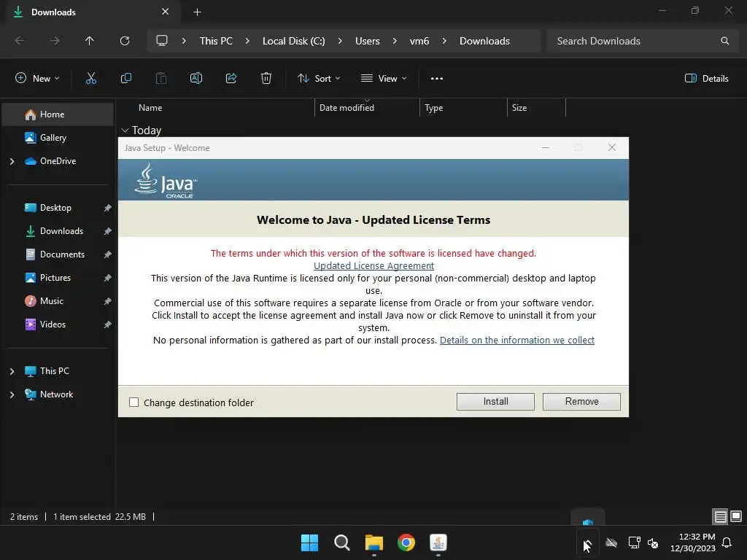Click the Cut scissors icon
Viewport: 747px width, 560px height.
pyautogui.click(x=91, y=79)
